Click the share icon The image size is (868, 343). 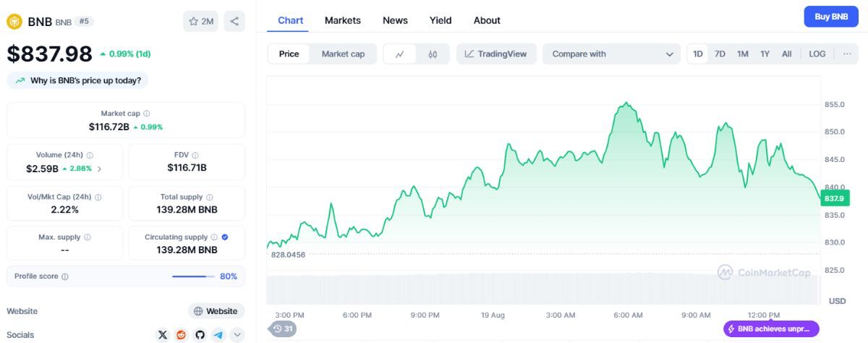234,22
